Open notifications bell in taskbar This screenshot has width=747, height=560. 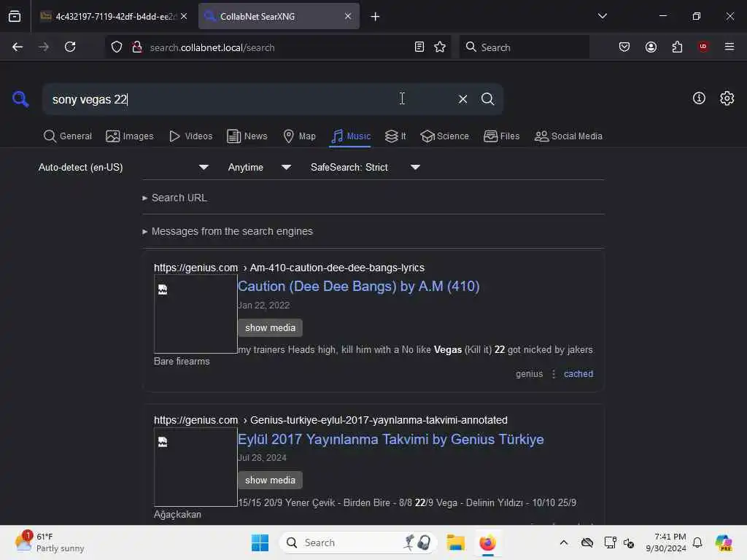(697, 542)
